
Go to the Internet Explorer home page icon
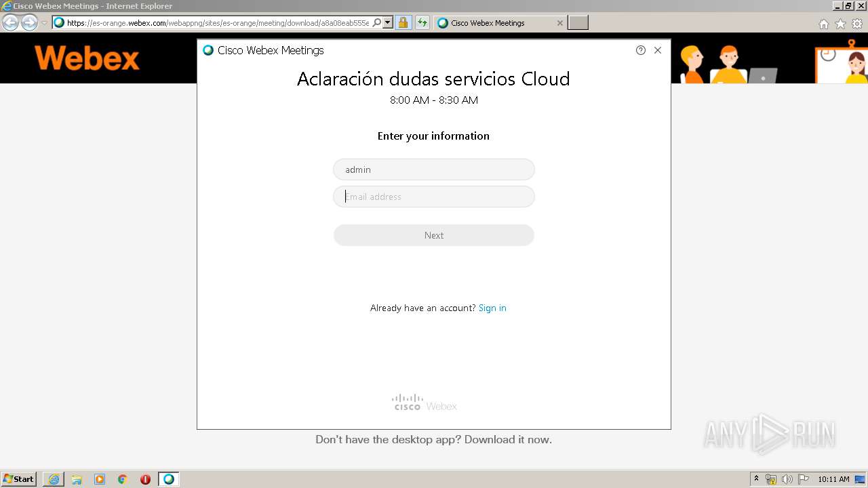coord(824,24)
